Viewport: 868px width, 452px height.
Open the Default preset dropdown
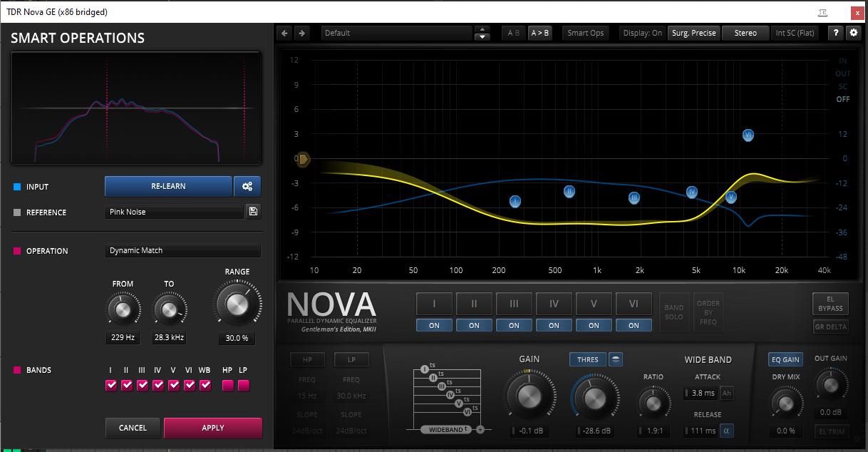click(x=396, y=33)
